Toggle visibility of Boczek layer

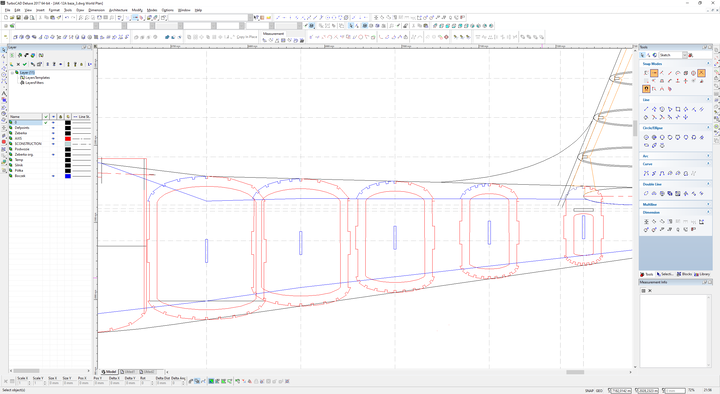53,176
